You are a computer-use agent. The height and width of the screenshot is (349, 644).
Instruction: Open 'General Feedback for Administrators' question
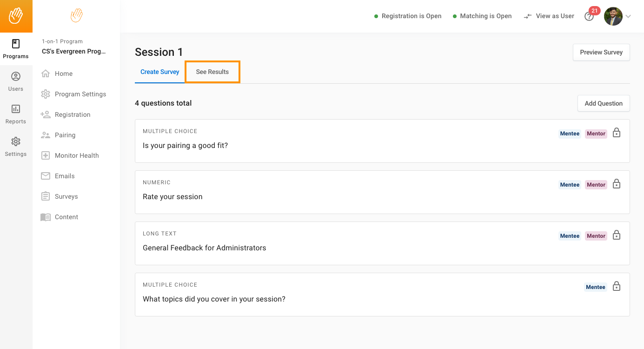pos(382,243)
